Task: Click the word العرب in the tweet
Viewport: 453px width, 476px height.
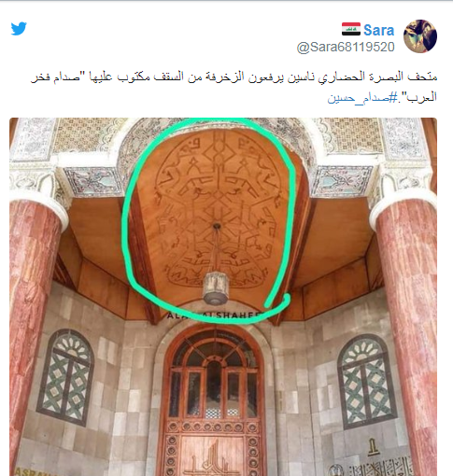Action: 422,97
